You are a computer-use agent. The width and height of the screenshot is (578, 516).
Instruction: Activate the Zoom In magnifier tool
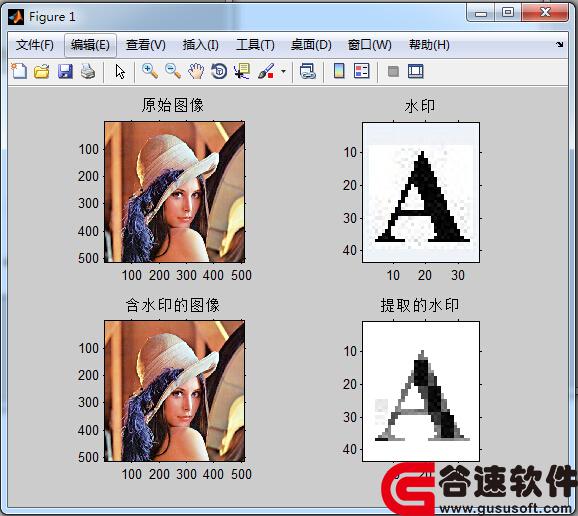click(x=150, y=71)
